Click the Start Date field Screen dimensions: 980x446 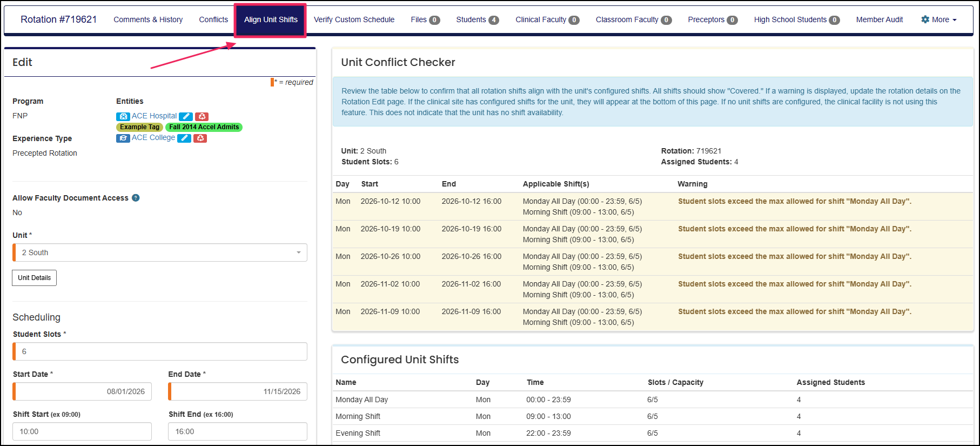click(x=82, y=391)
